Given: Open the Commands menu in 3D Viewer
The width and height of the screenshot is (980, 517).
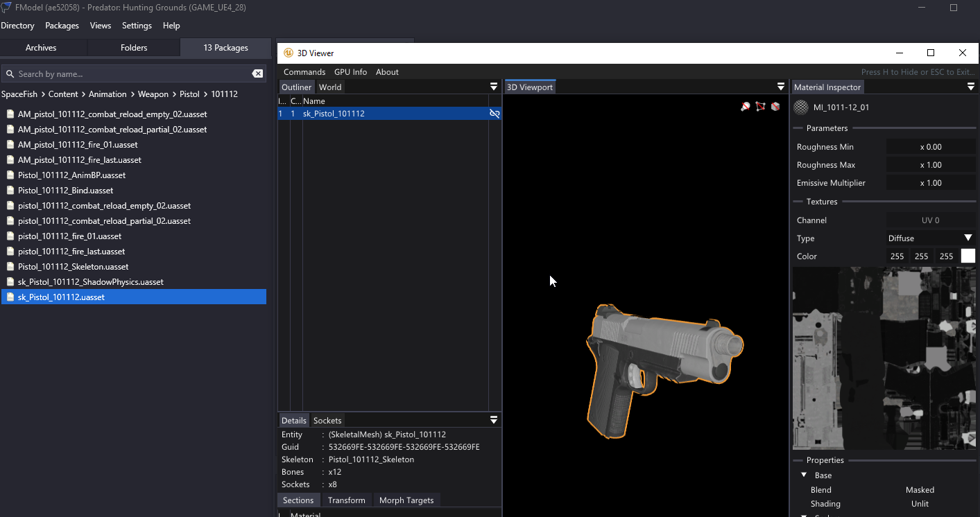Looking at the screenshot, I should [304, 72].
